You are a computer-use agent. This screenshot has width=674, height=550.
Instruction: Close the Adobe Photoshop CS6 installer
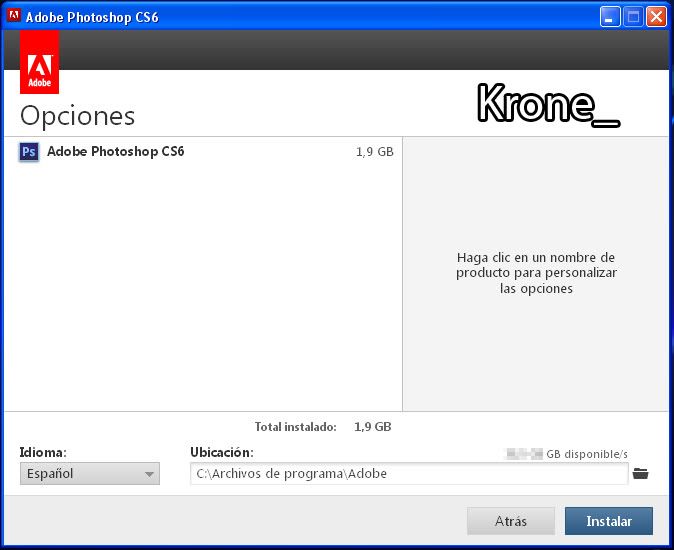point(656,17)
